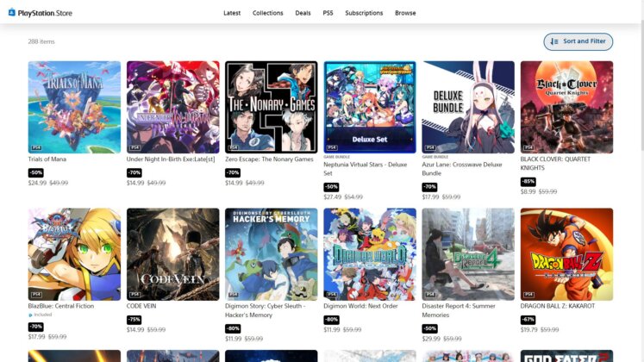
Task: Click the BlazBlue: Central Fiction title link
Action: coord(61,306)
